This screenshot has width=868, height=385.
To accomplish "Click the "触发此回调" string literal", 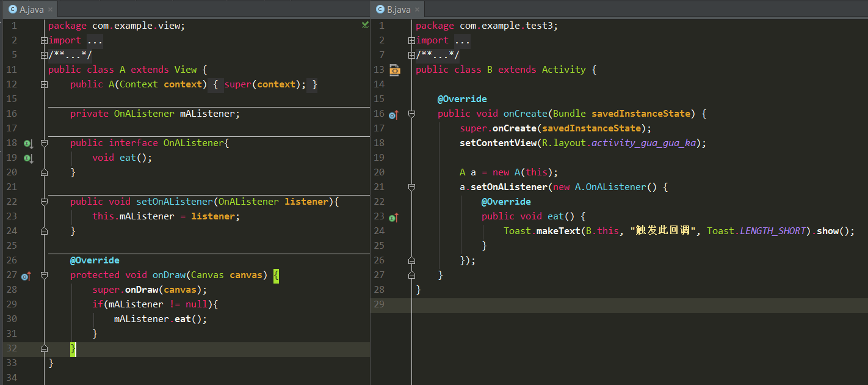I will 662,231.
